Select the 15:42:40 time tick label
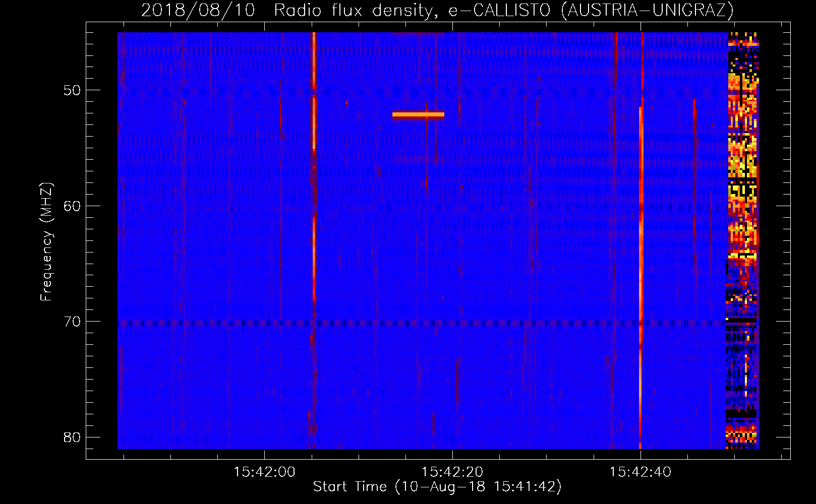The height and width of the screenshot is (504, 816). pyautogui.click(x=640, y=472)
